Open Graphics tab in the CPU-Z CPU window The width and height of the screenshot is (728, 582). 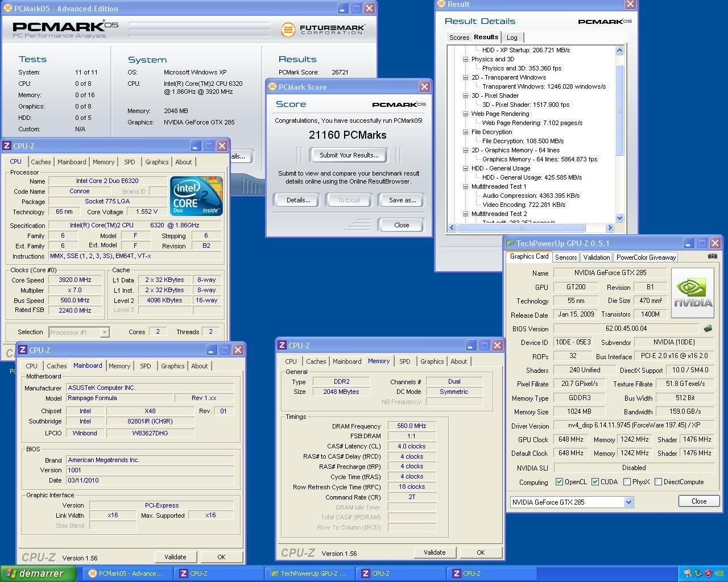pyautogui.click(x=156, y=162)
